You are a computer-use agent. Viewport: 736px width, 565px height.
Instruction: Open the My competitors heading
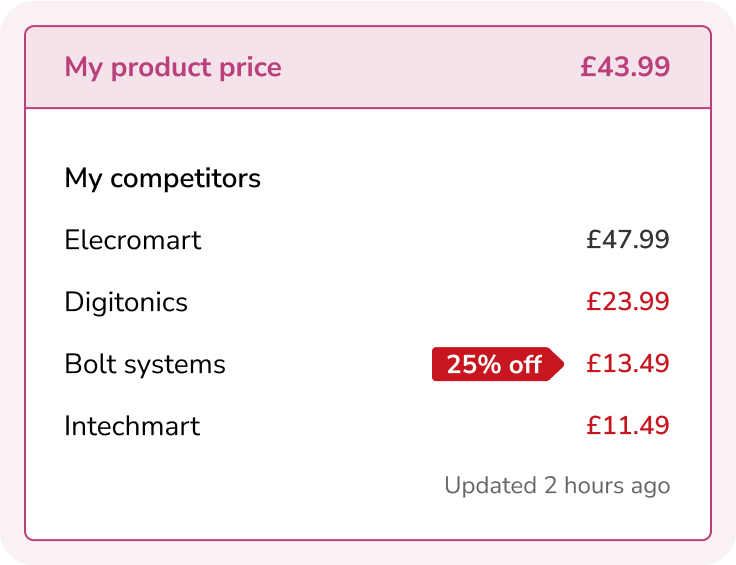click(x=162, y=179)
